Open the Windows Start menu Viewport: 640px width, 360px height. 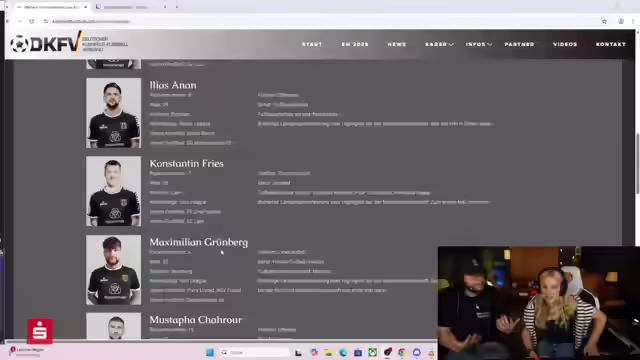click(210, 352)
